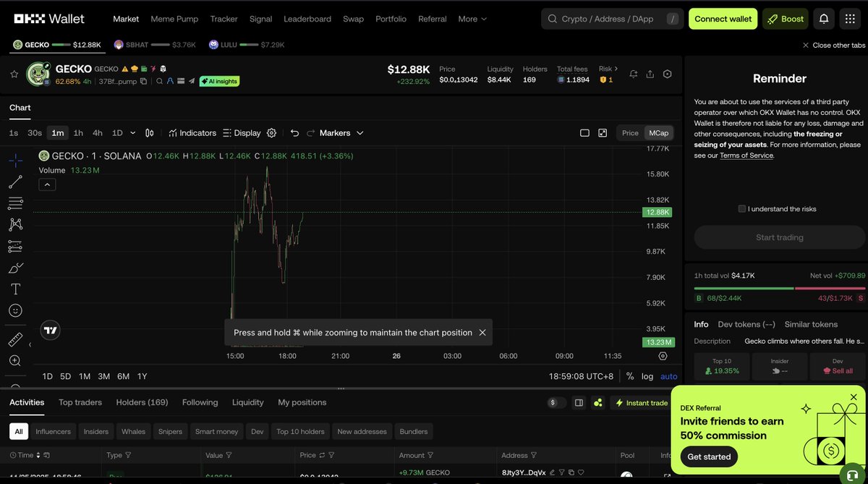Open the AI insights badge
This screenshot has width=868, height=484.
219,82
